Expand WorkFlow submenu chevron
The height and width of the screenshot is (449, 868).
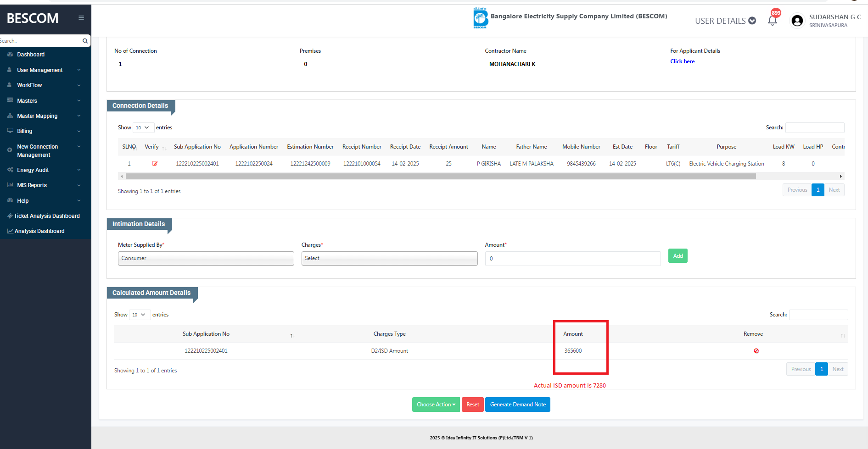[x=79, y=85]
